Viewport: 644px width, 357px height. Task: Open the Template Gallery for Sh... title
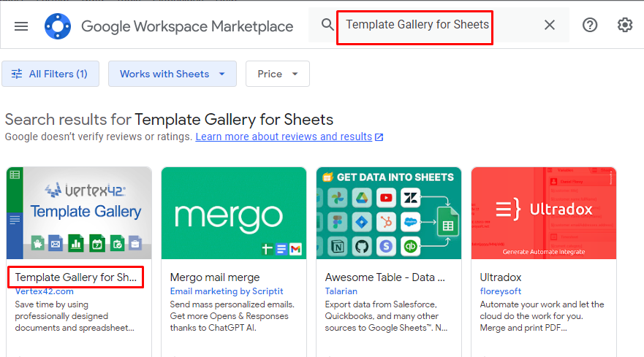[76, 277]
